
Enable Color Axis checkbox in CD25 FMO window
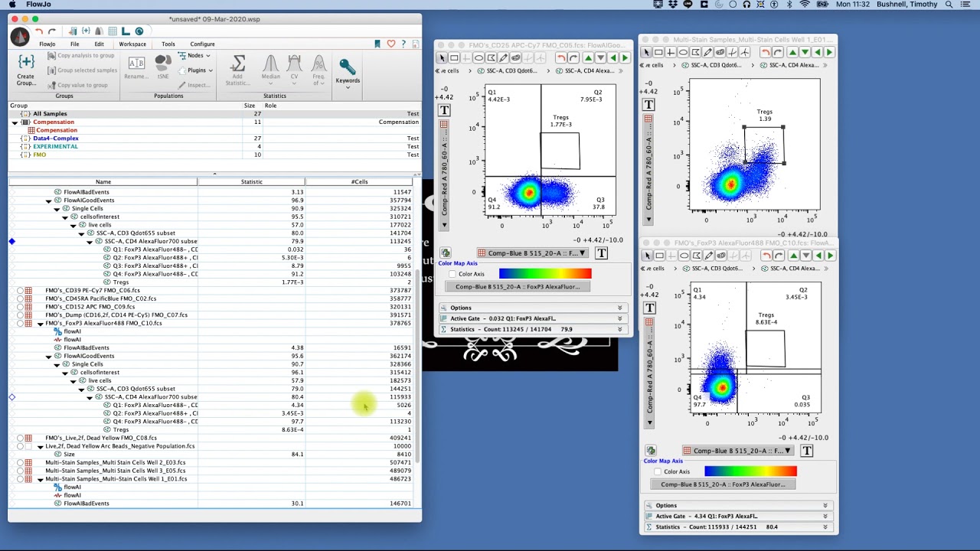coord(452,274)
